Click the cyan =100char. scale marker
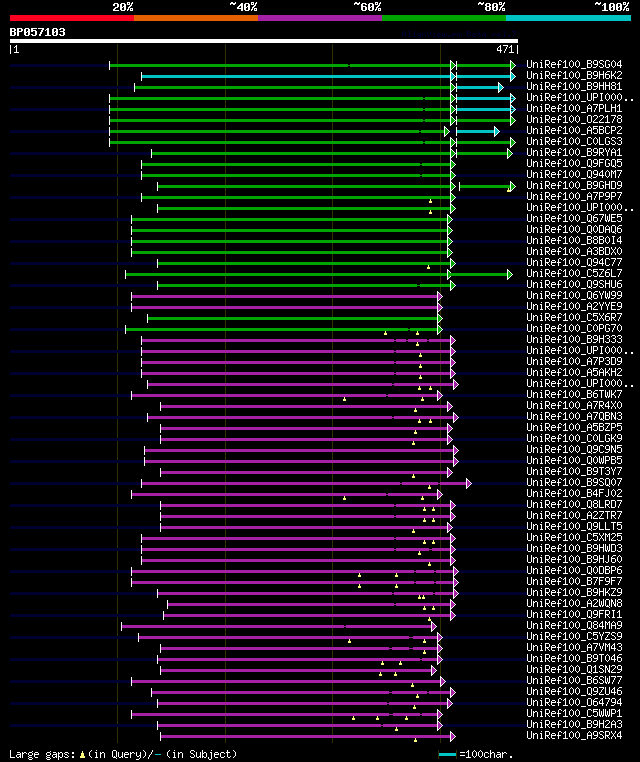Screen dimensions: 640x762 448,755
